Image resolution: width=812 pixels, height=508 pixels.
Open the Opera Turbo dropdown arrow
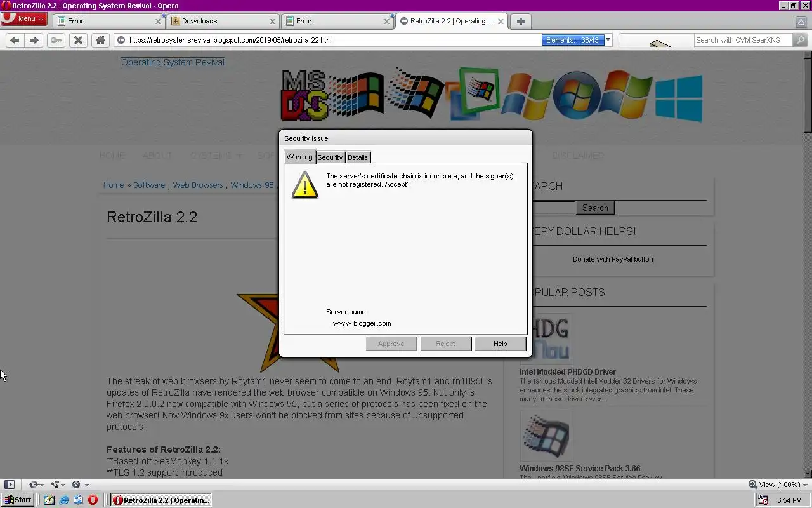coord(87,485)
